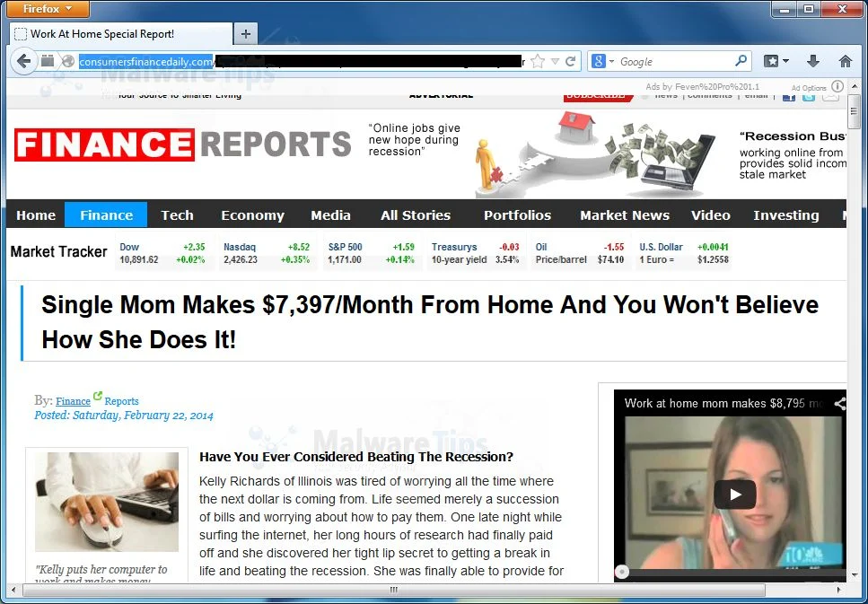Click the vertical scrollbar down arrow

(x=855, y=576)
